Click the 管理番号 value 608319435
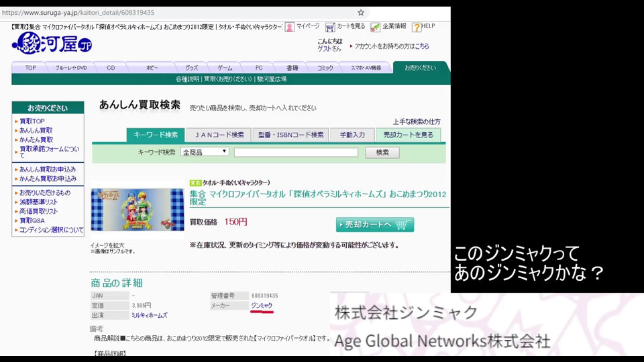Image resolution: width=644 pixels, height=362 pixels. (265, 296)
